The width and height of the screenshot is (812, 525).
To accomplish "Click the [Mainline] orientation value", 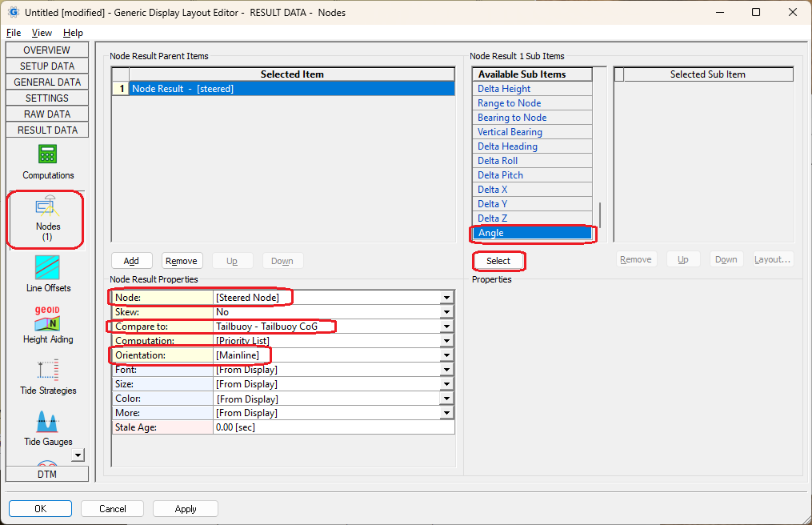I will tap(326, 355).
